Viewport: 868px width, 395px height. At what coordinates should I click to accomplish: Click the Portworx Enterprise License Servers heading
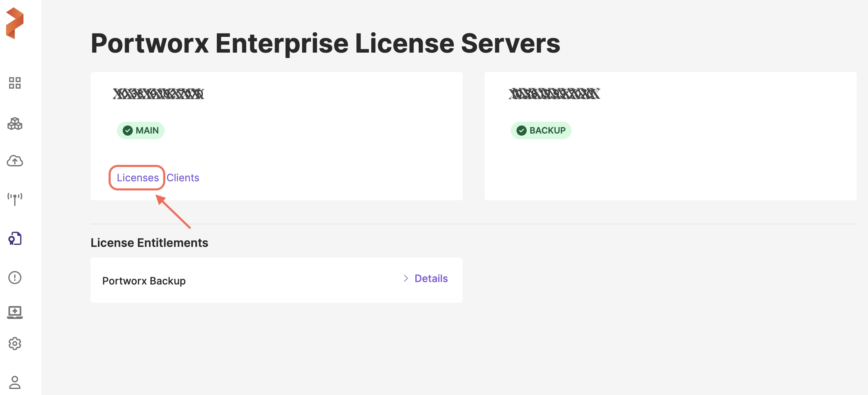tap(325, 43)
